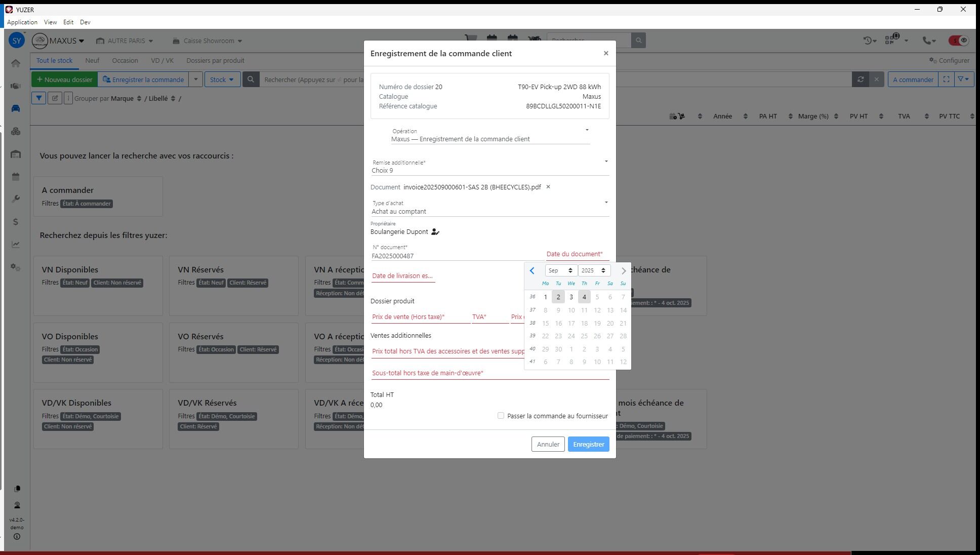This screenshot has width=980, height=555.
Task: Open the Application menu
Action: 22,22
